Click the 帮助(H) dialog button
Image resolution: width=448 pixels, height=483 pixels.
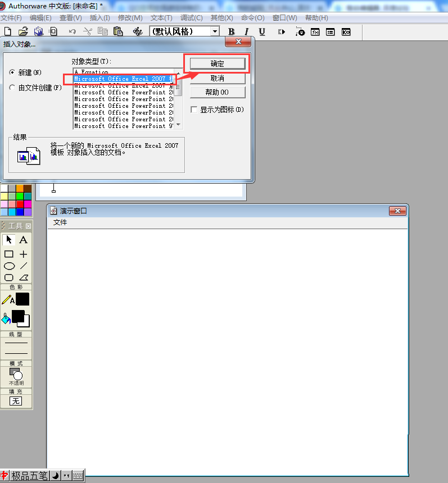(x=218, y=93)
